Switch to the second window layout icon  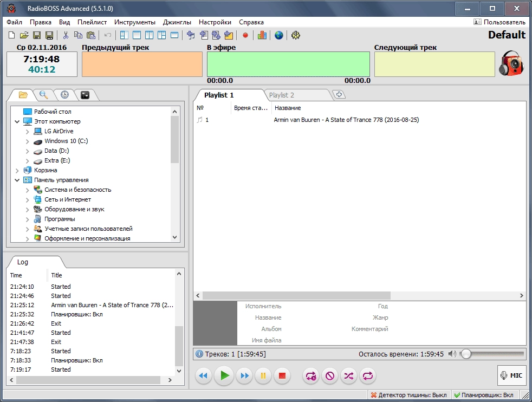[x=137, y=35]
